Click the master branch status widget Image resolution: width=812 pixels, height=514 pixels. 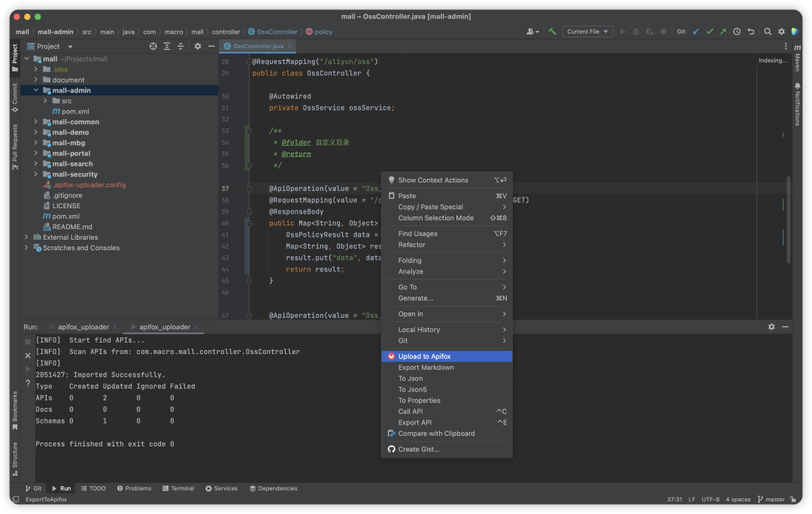click(771, 500)
